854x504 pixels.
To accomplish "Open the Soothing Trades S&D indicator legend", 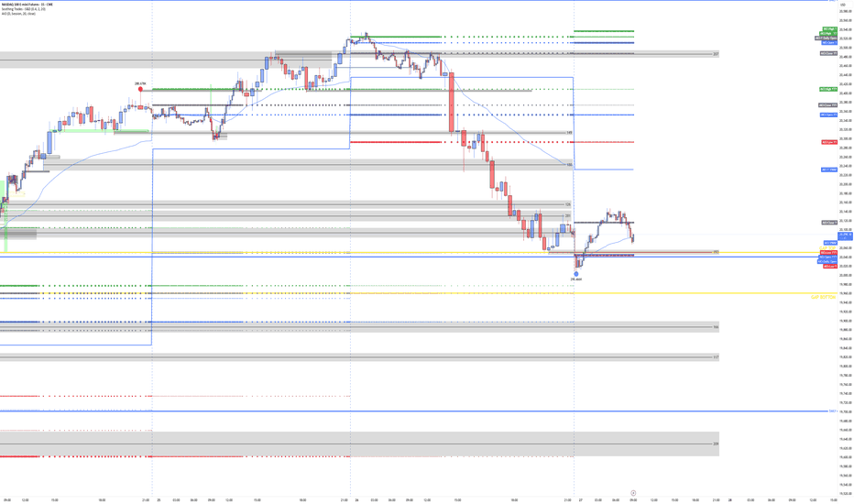I will tap(24, 9).
